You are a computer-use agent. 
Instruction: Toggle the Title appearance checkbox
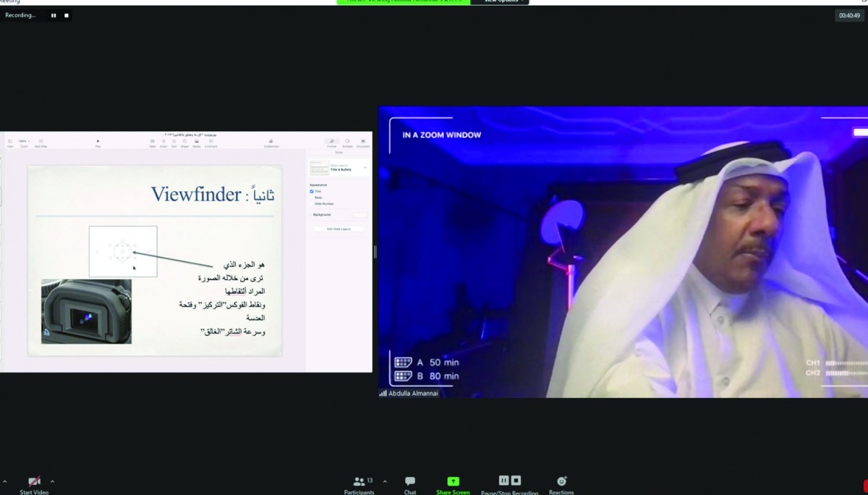pyautogui.click(x=312, y=191)
